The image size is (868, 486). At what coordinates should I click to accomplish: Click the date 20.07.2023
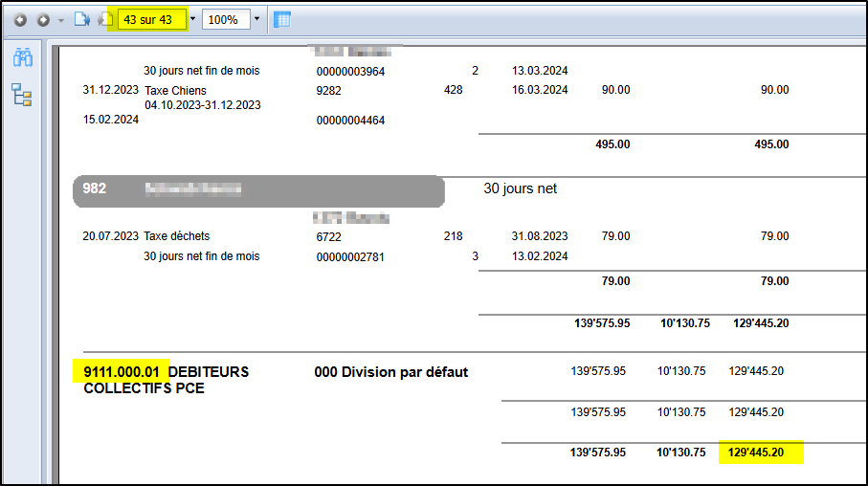tap(111, 236)
